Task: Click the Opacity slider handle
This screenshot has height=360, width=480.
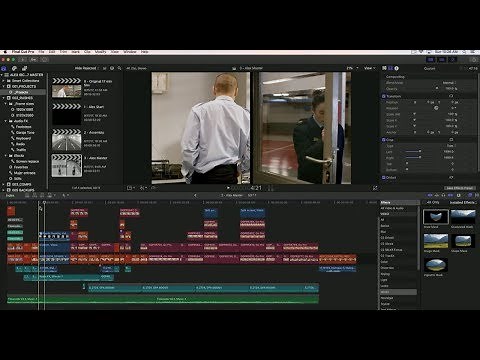Action: (x=437, y=88)
